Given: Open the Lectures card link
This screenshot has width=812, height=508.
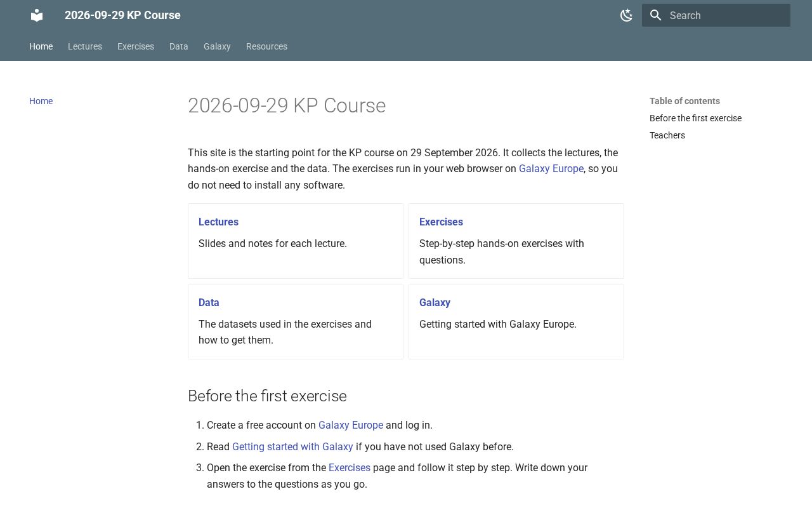Looking at the screenshot, I should [x=218, y=222].
